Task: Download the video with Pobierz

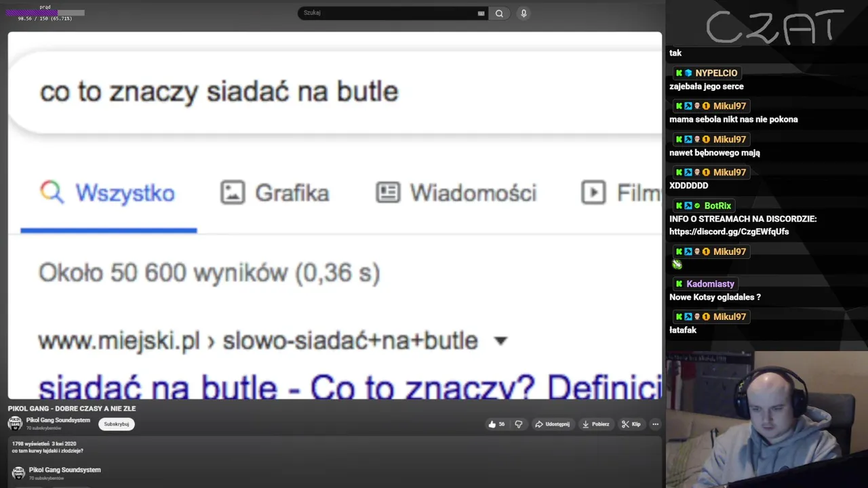Action: (595, 424)
